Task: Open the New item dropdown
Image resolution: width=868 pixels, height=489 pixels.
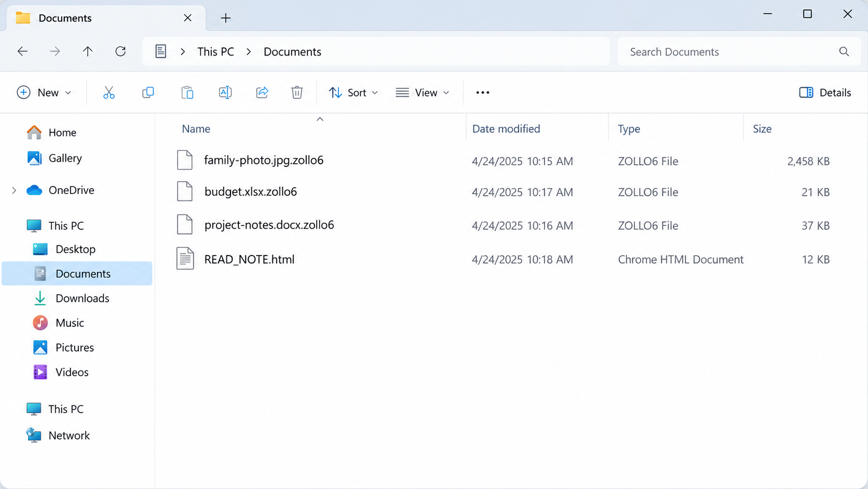Action: click(x=44, y=92)
